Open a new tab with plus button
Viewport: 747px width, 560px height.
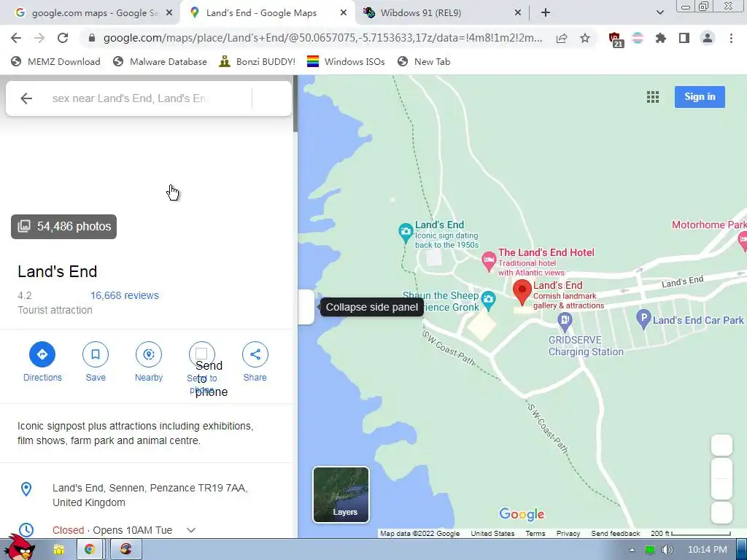tap(546, 13)
